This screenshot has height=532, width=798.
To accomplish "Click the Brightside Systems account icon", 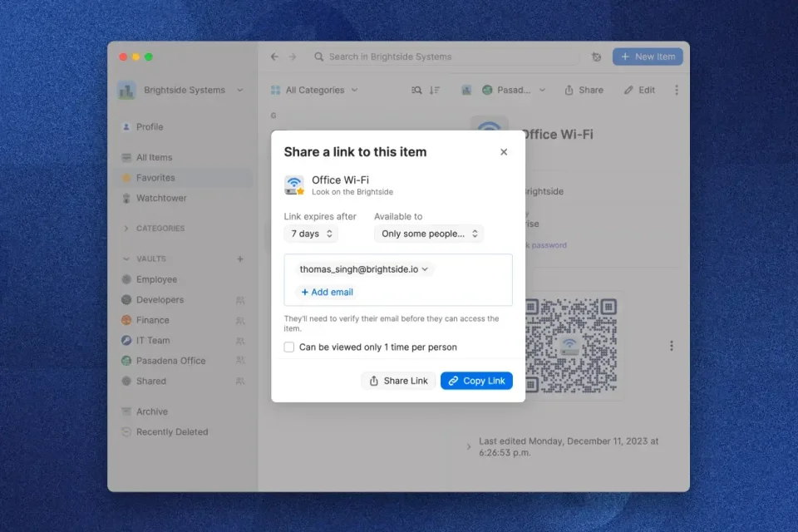I will (126, 90).
